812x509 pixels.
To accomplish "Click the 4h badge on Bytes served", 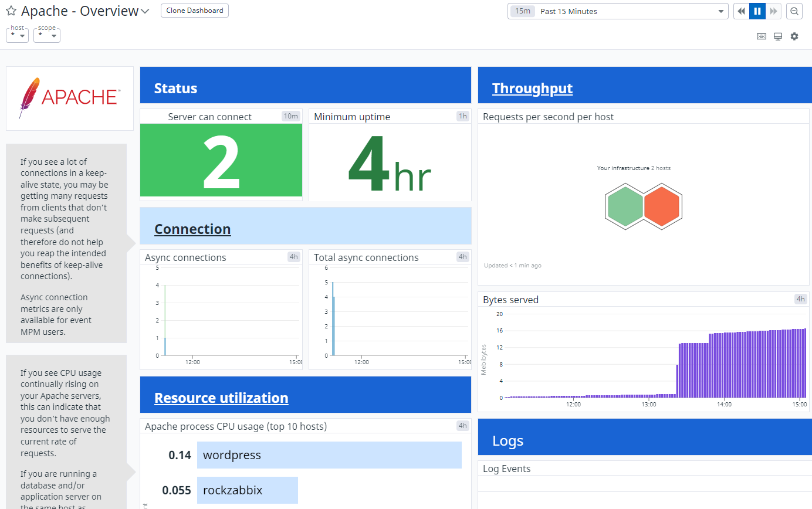I will pos(801,299).
